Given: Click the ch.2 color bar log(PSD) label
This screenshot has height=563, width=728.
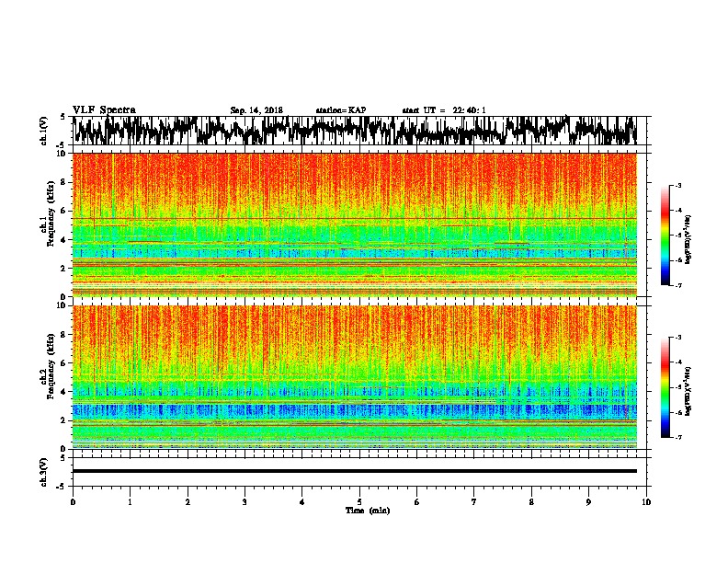Looking at the screenshot, I should [688, 392].
